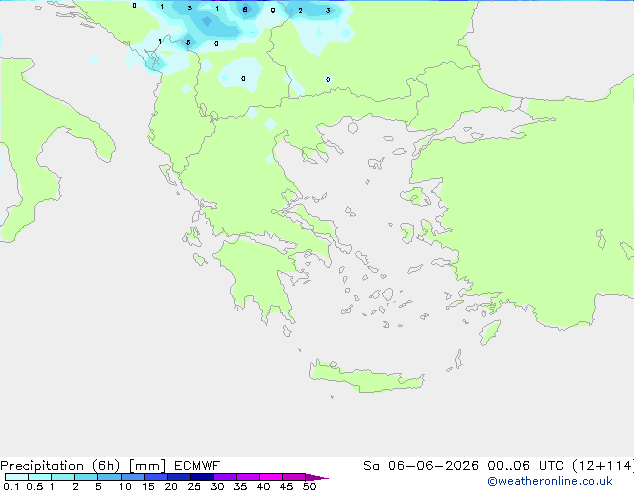The image size is (634, 490).
Task: Choose the 10–15 mm legend color swatch
Action: coord(132,477)
